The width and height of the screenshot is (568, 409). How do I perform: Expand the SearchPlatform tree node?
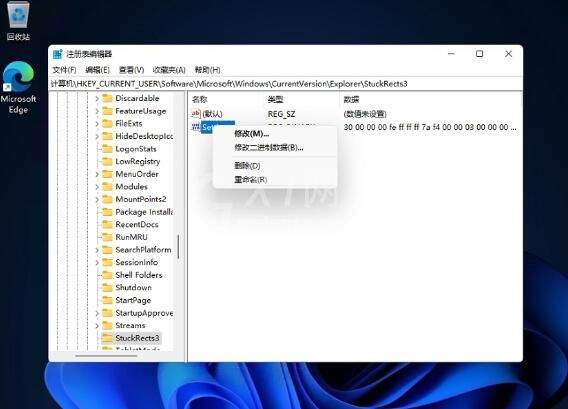(97, 250)
